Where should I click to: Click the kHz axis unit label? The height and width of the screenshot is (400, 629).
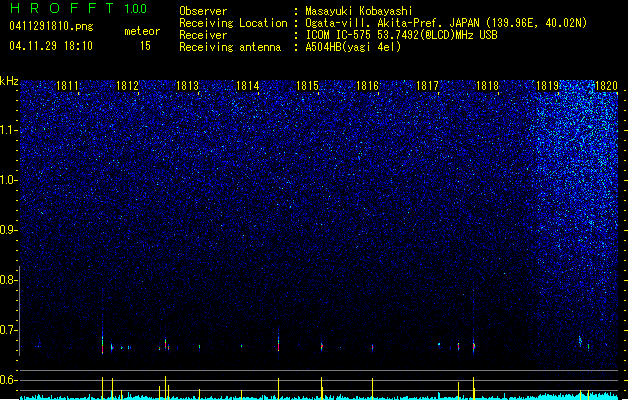9,81
